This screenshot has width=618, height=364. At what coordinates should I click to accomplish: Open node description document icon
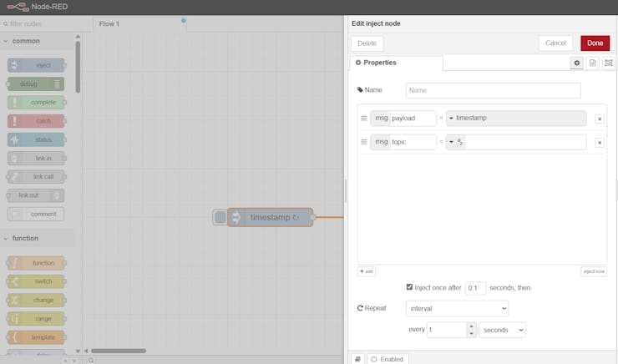[593, 63]
